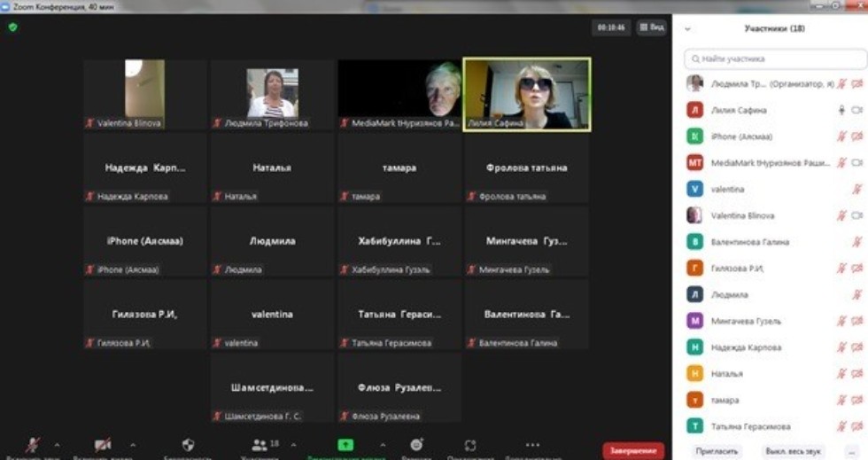The image size is (868, 460).
Task: Click the Пригласить invite button
Action: 716,451
